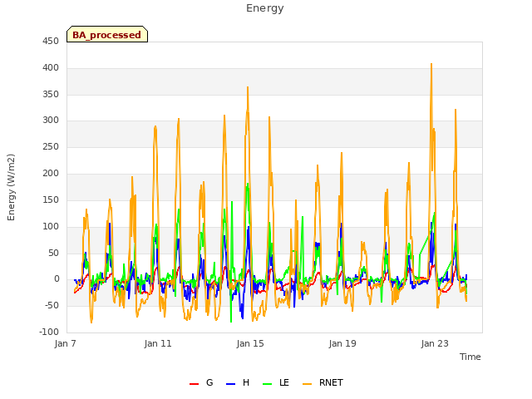The image size is (532, 399).
Task: Click the green LE legend color marker
Action: click(x=268, y=384)
